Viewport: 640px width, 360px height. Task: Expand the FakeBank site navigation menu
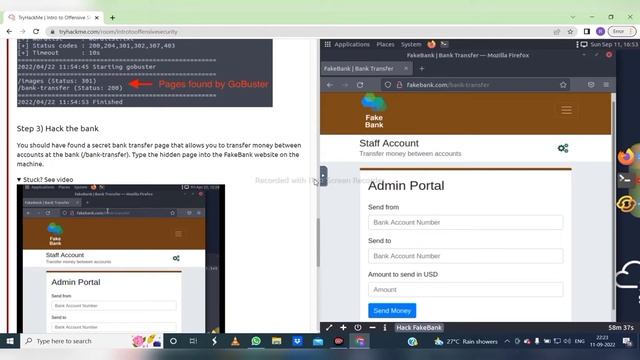(566, 110)
